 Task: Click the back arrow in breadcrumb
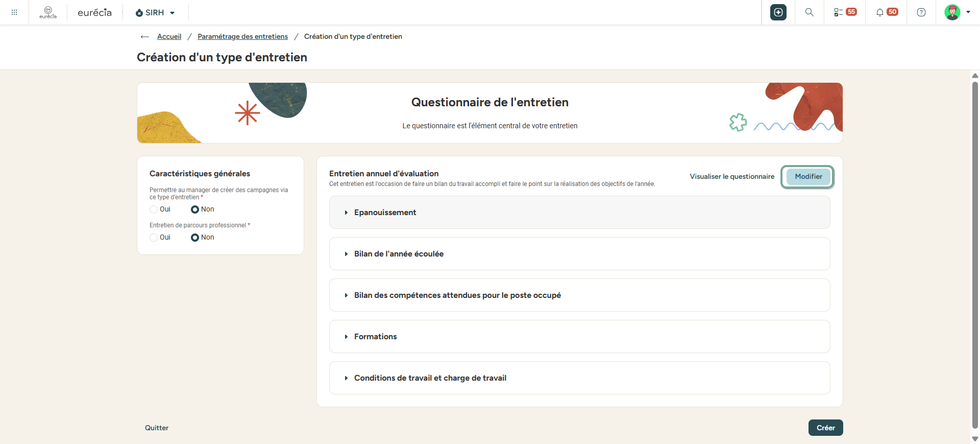pyautogui.click(x=145, y=37)
